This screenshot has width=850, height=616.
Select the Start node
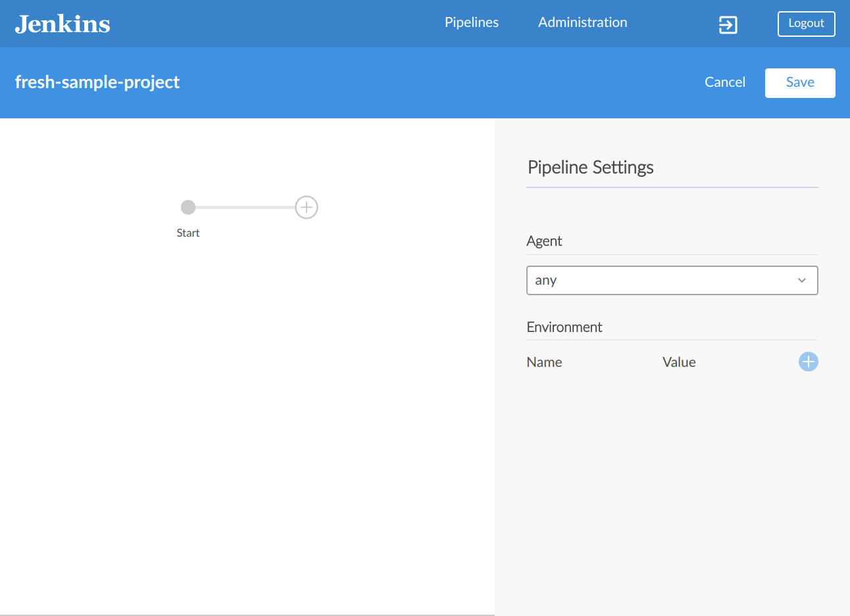(188, 207)
